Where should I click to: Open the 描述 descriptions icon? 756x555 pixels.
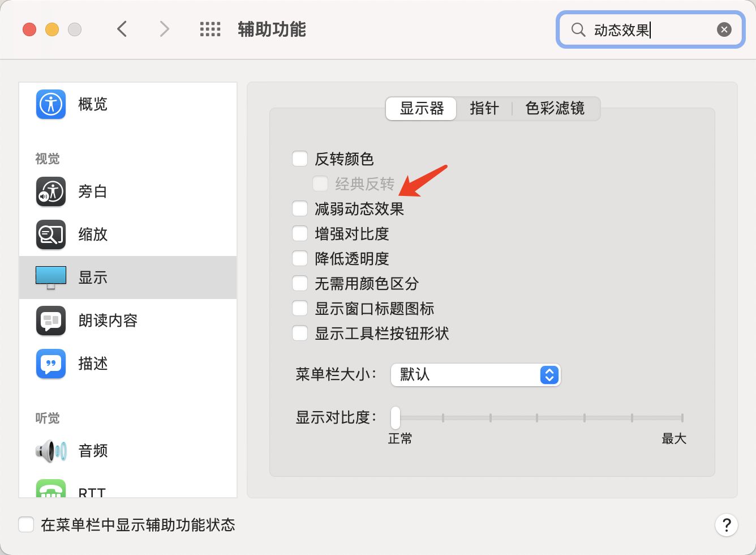tap(51, 364)
